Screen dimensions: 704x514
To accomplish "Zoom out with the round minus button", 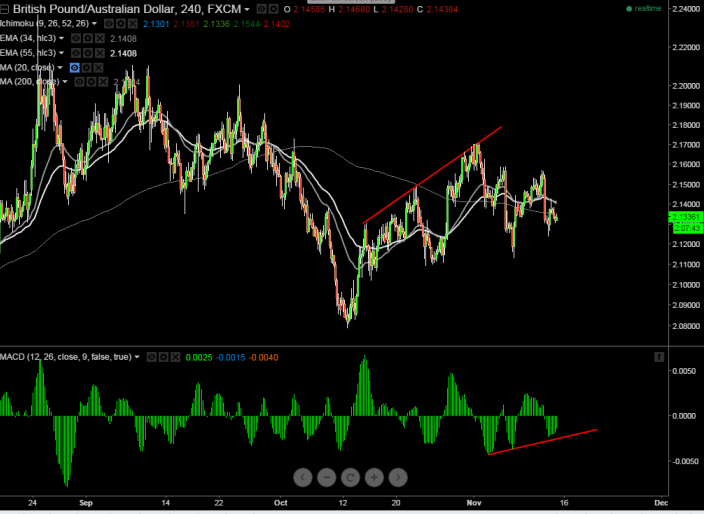I will [x=326, y=477].
